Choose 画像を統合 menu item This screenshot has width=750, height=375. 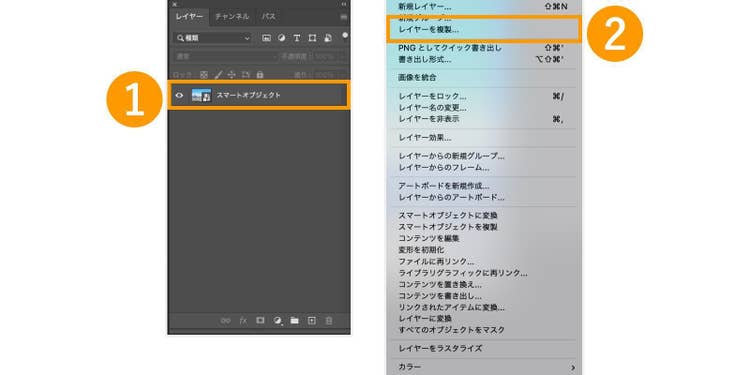click(484, 77)
